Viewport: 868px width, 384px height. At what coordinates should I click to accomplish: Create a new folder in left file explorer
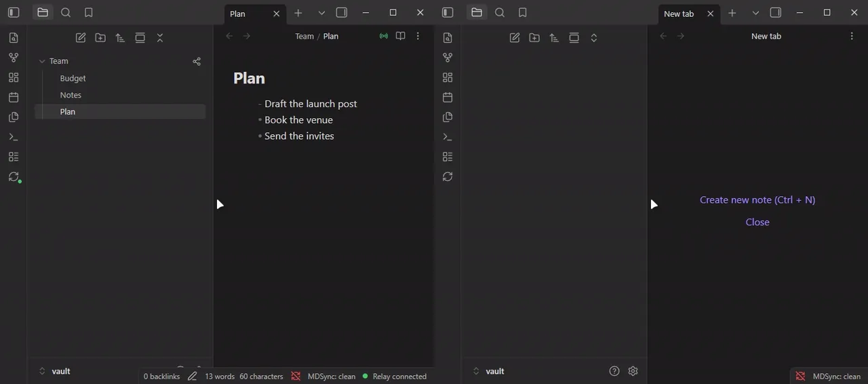pos(100,38)
